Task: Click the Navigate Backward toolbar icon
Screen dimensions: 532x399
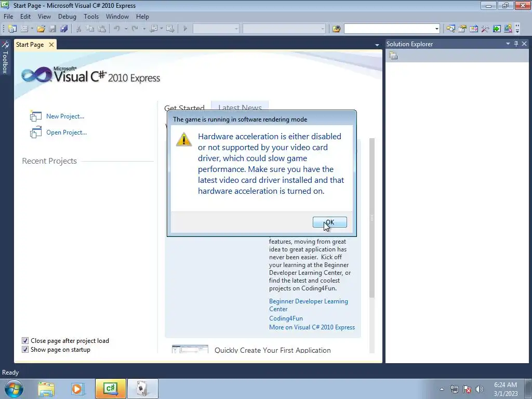Action: pos(153,29)
